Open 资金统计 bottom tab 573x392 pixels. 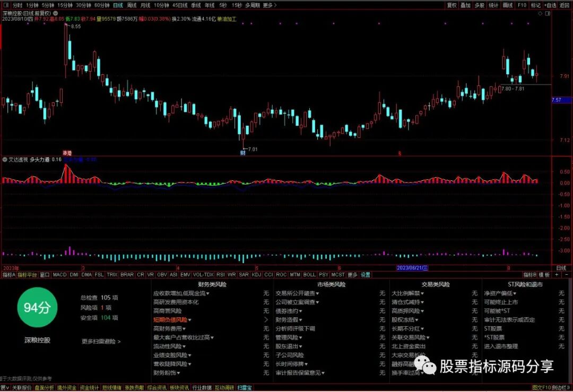click(89, 388)
